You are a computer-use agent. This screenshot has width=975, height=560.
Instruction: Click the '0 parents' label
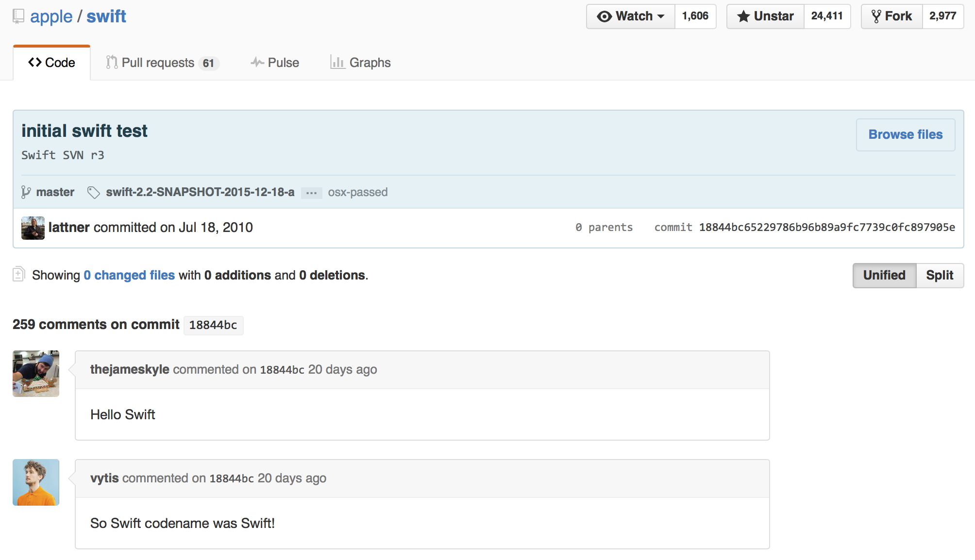604,228
